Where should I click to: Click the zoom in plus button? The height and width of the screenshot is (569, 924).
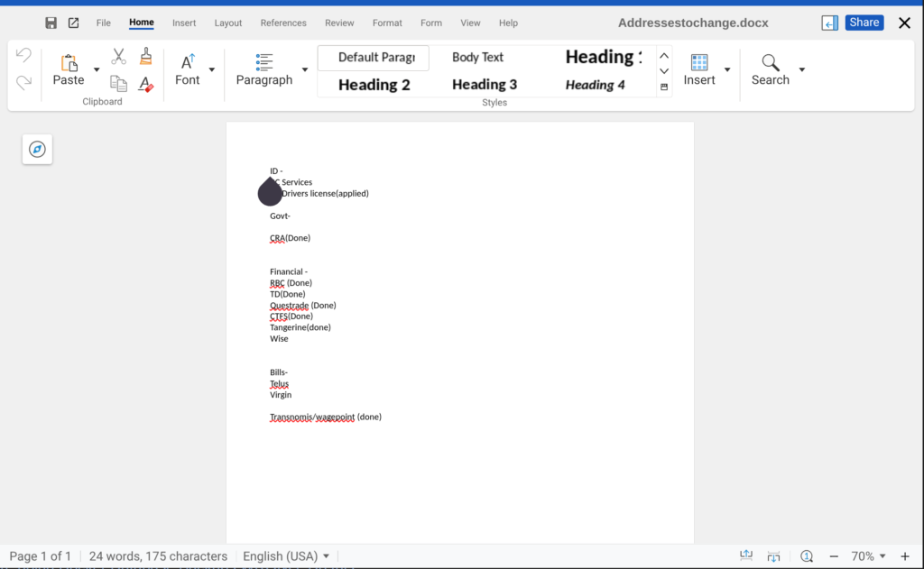[x=905, y=556]
